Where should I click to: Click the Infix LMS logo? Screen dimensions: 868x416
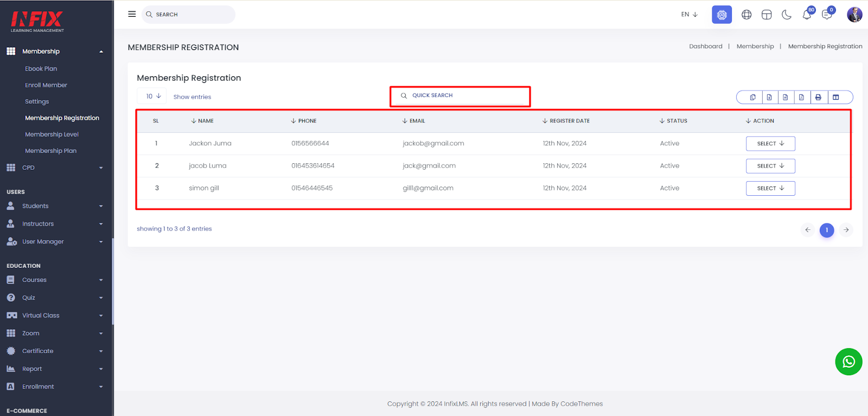pyautogui.click(x=37, y=21)
